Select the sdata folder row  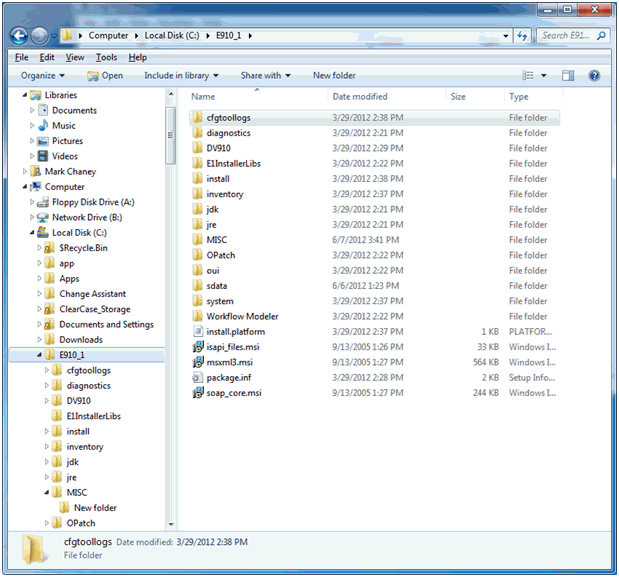374,286
